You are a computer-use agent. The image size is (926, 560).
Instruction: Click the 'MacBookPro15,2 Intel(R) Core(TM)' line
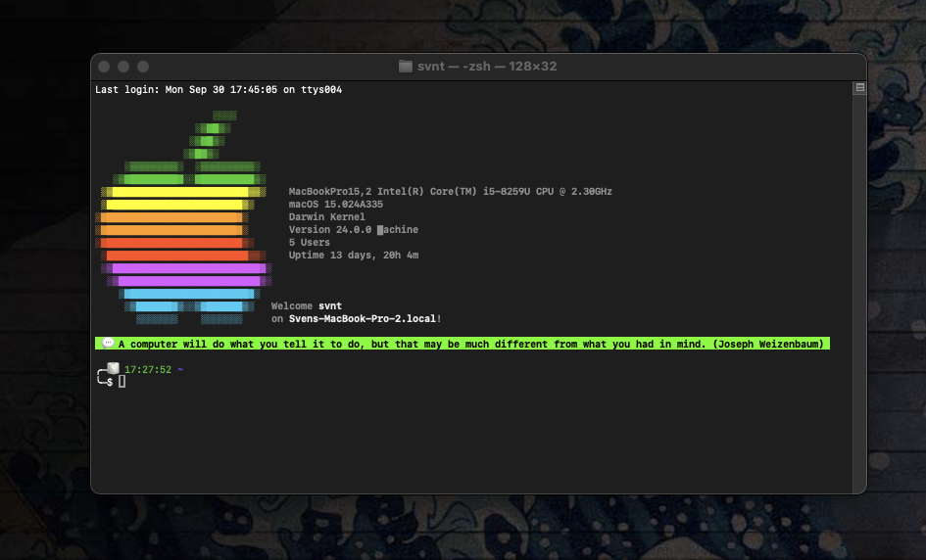pyautogui.click(x=450, y=191)
